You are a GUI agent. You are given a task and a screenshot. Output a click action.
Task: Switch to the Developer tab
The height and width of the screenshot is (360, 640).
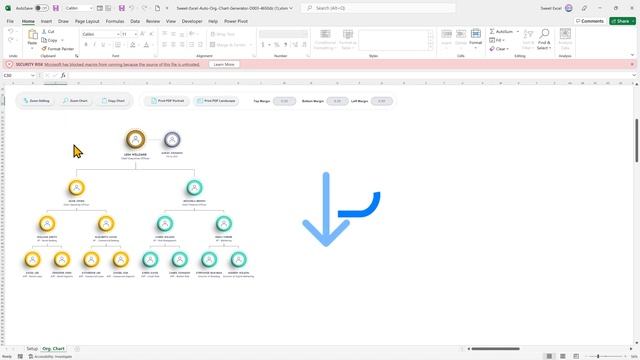(192, 21)
